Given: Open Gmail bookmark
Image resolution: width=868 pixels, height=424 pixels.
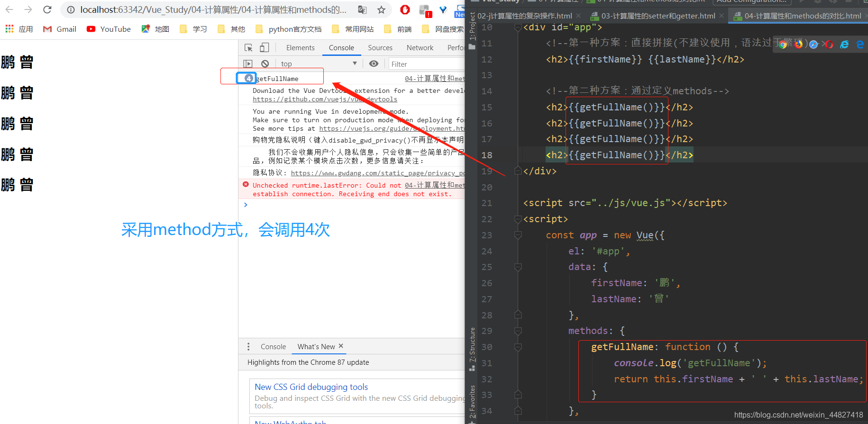Looking at the screenshot, I should [60, 29].
